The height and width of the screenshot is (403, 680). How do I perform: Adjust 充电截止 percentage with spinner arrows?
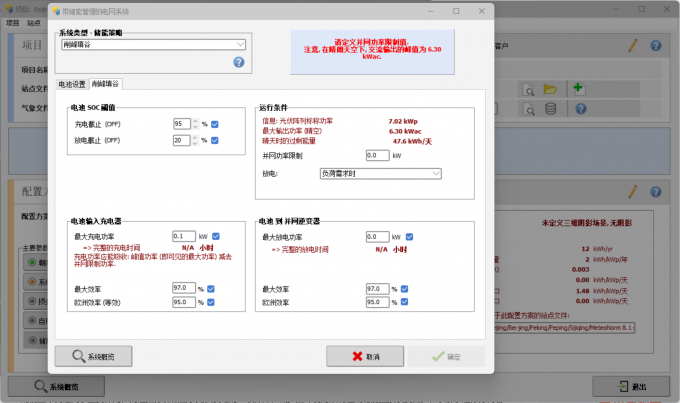pos(195,124)
